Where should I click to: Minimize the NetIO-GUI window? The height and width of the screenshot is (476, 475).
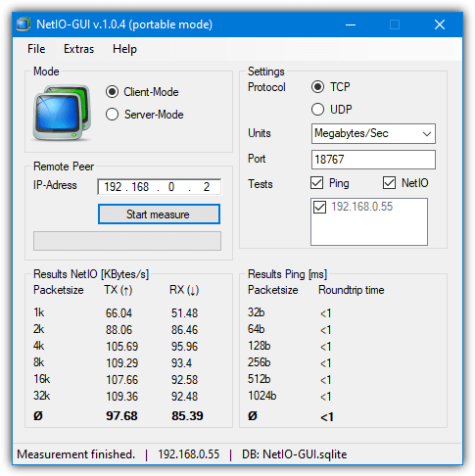(x=351, y=24)
